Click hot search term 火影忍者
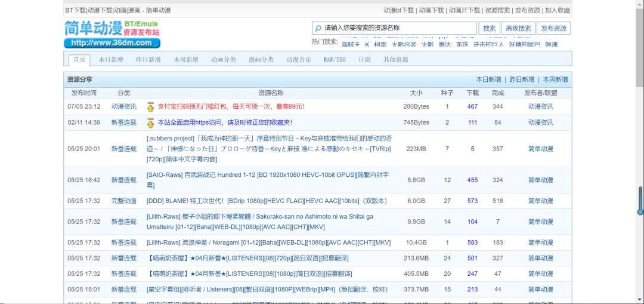The width and height of the screenshot is (644, 304). (x=404, y=44)
